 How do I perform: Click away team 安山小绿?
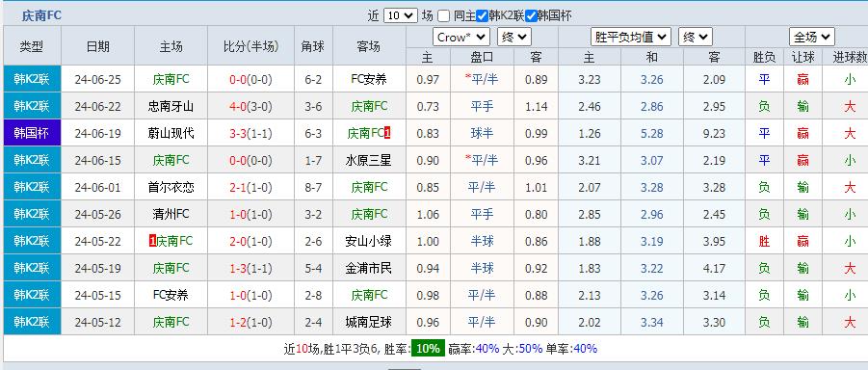pos(369,241)
